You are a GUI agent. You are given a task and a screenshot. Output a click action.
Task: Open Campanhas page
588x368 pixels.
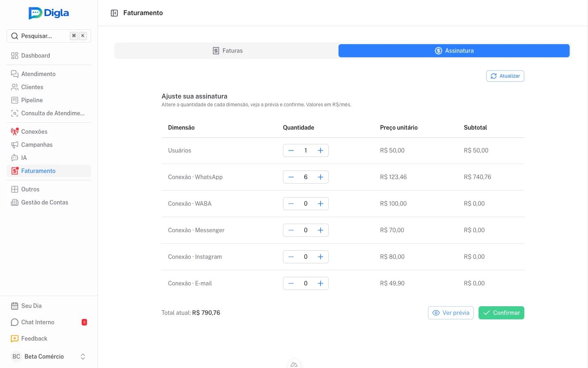(49, 145)
